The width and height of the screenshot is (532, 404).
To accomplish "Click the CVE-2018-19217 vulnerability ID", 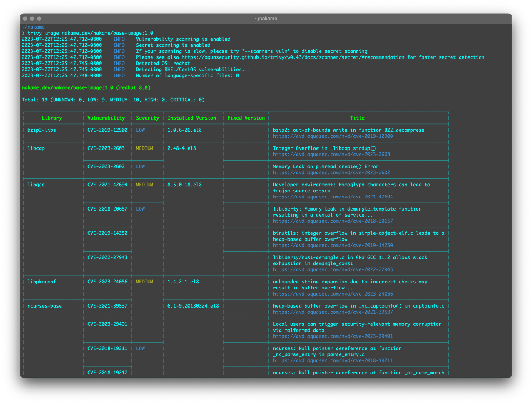I will click(x=107, y=373).
